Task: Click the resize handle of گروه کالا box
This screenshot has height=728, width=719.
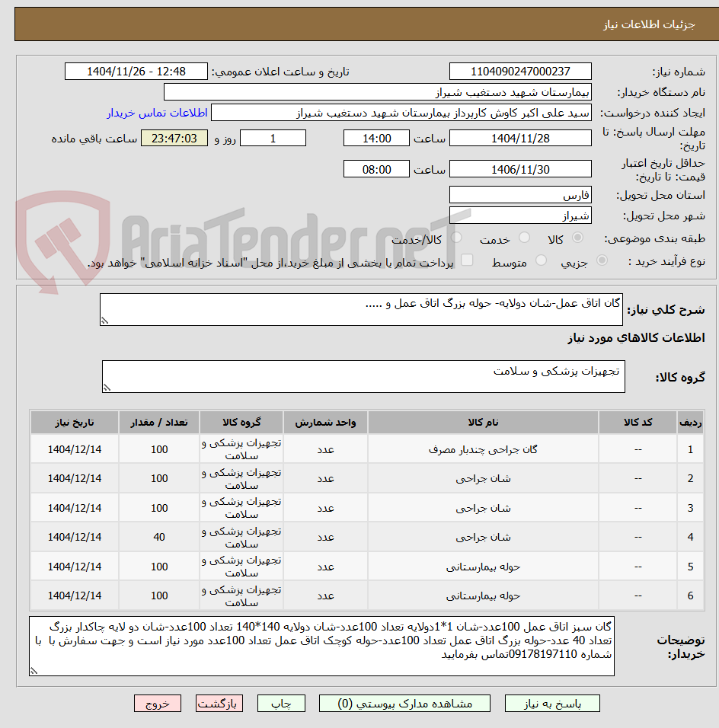Action: tap(107, 388)
